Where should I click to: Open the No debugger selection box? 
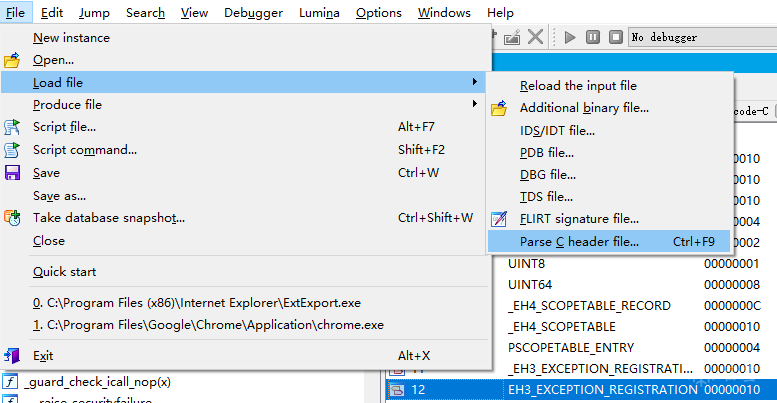click(x=700, y=37)
